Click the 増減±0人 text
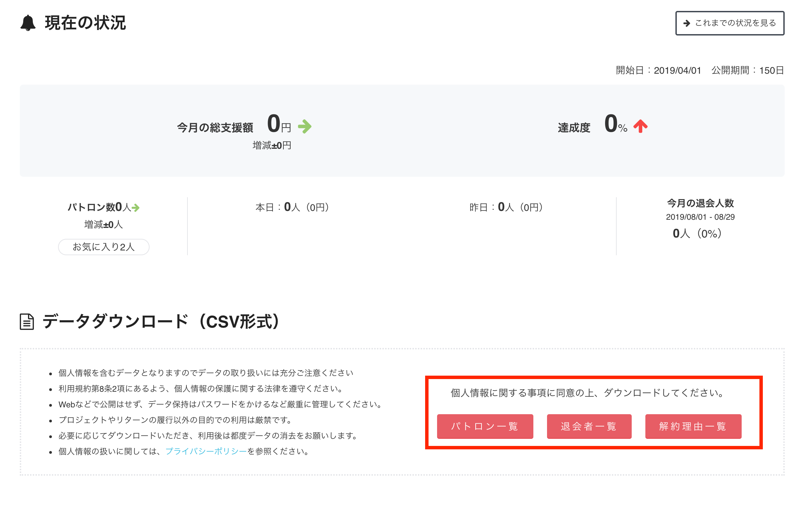This screenshot has height=507, width=812. click(103, 224)
